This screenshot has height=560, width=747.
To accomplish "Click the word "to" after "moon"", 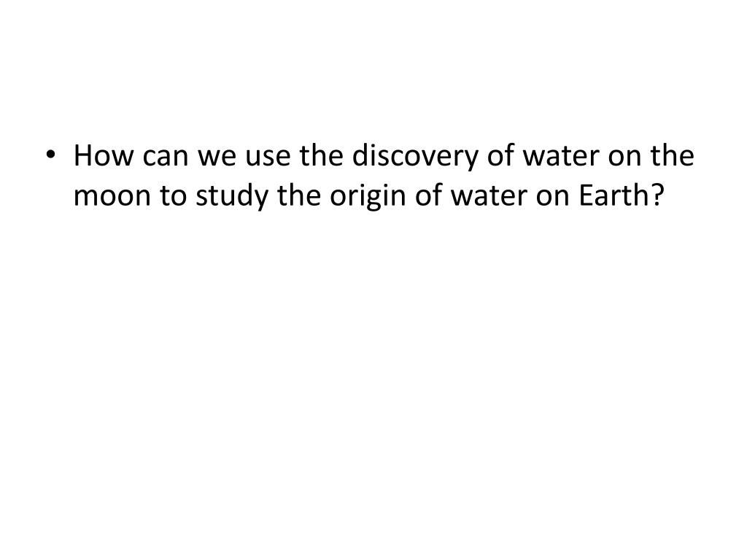I will (x=173, y=195).
